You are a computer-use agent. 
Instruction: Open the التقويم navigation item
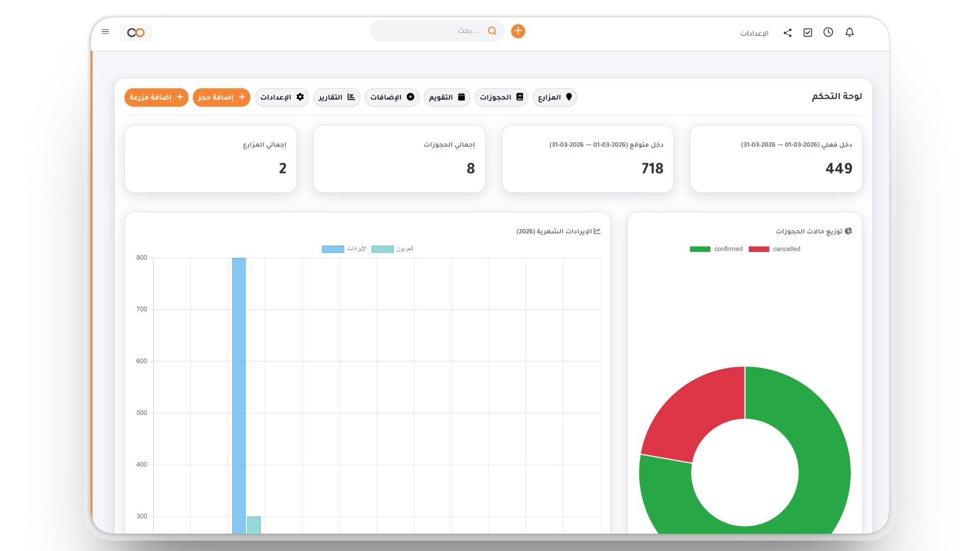pyautogui.click(x=446, y=97)
